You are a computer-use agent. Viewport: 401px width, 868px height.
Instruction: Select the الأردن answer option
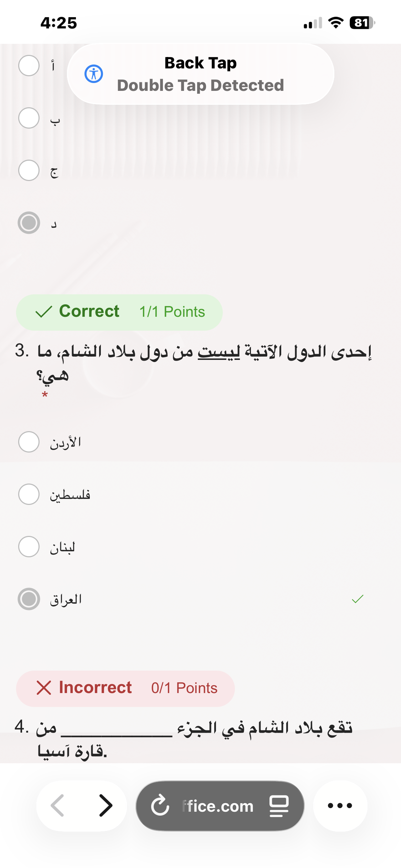29,442
